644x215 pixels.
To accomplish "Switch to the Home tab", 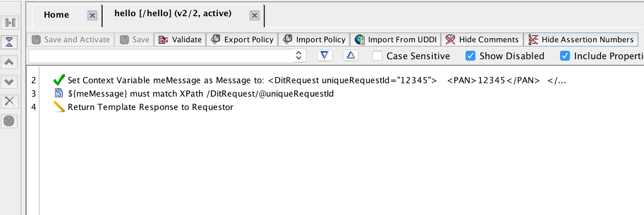I will point(56,15).
